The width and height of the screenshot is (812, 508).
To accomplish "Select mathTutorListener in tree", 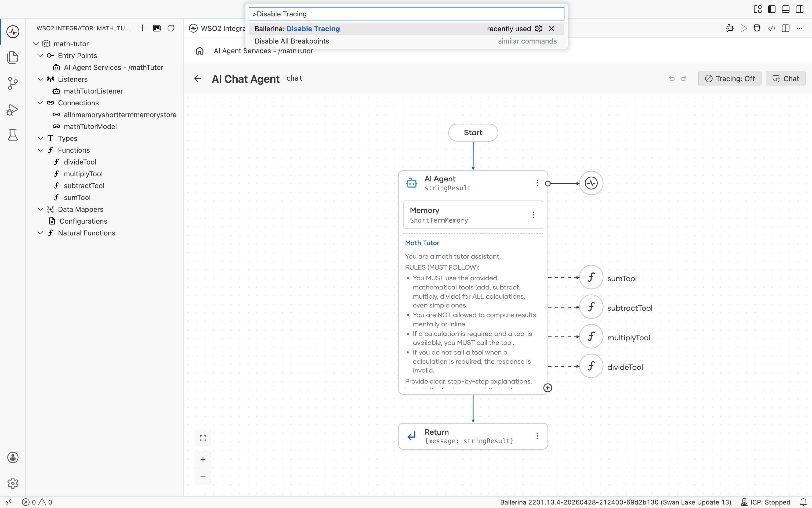I will [93, 91].
